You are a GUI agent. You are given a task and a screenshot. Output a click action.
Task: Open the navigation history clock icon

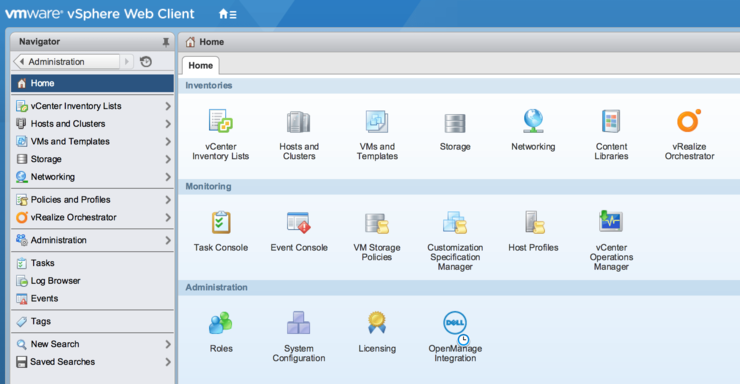pos(146,62)
